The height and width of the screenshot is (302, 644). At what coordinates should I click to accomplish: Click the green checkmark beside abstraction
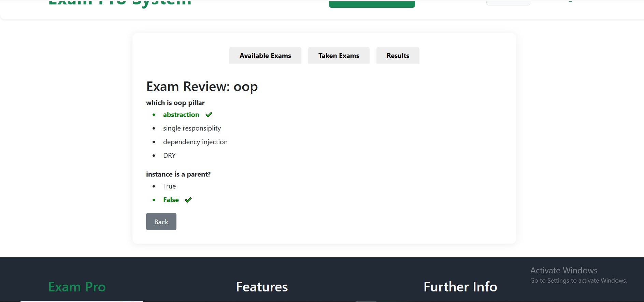pyautogui.click(x=209, y=115)
